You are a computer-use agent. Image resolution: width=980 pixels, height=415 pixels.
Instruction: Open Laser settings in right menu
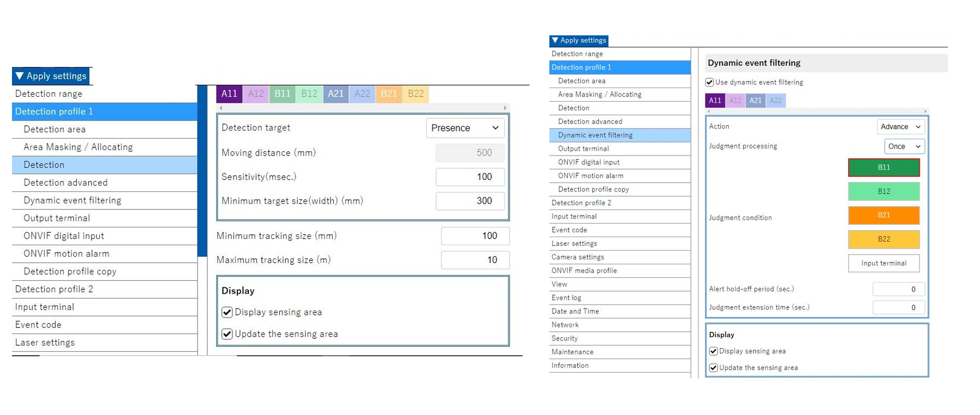(574, 244)
